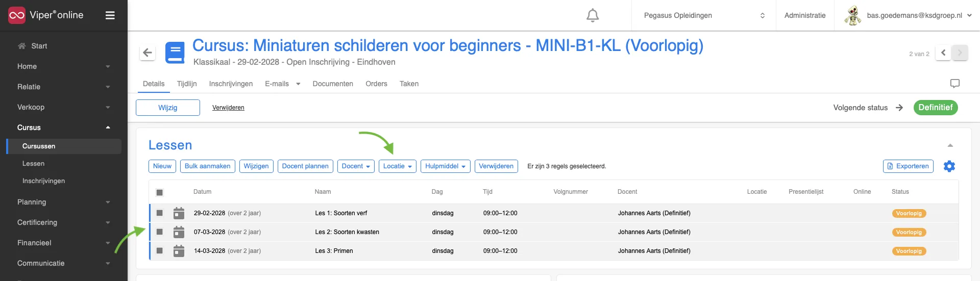980x281 pixels.
Task: Sort by the Status column header
Action: 900,192
